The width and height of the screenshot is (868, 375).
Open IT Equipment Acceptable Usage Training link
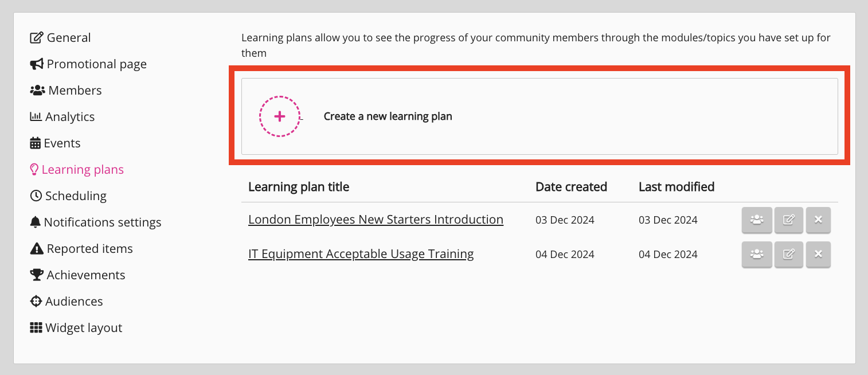click(361, 254)
